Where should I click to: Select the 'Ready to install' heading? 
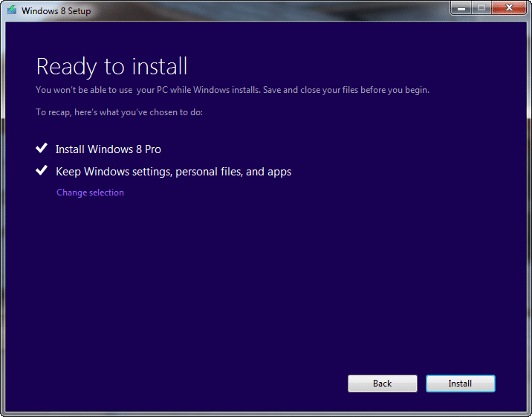point(111,66)
